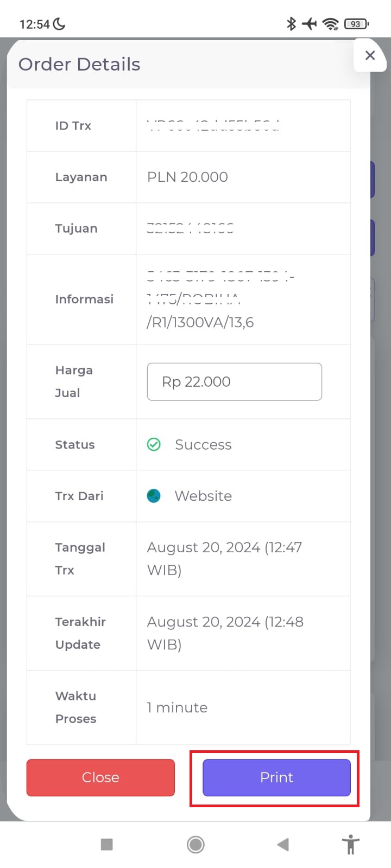The width and height of the screenshot is (391, 868).
Task: Edit the Harga Jual Rp 22.000 field
Action: click(234, 382)
